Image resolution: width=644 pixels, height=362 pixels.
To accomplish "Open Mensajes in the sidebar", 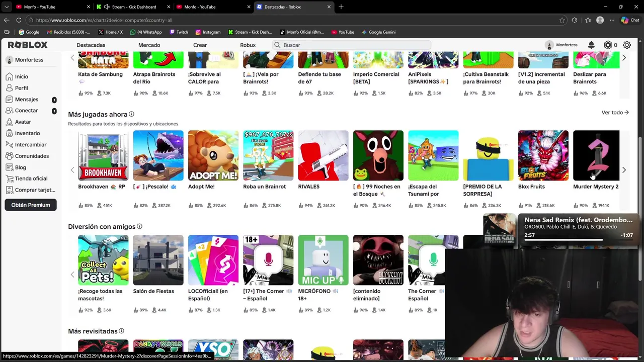I will coord(23,100).
